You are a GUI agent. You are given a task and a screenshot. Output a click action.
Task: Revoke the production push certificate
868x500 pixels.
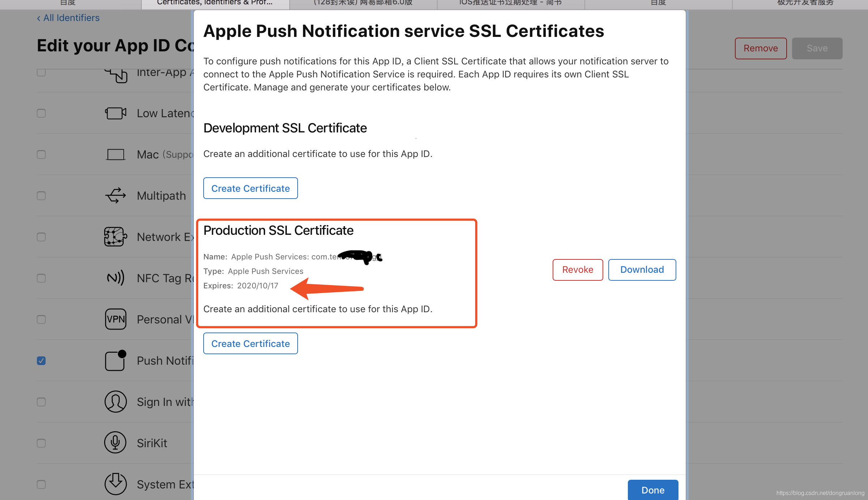click(578, 270)
